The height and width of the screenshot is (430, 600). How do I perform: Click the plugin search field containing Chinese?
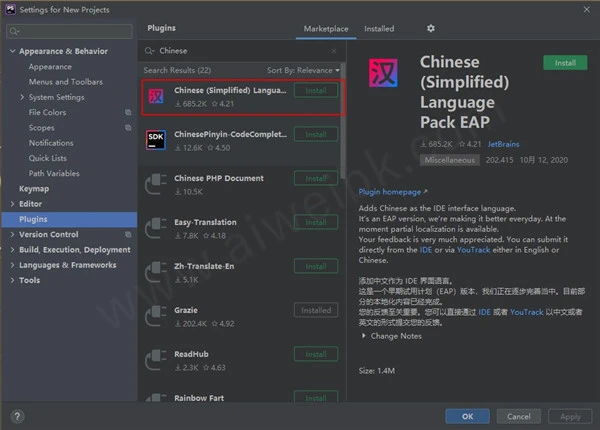240,50
